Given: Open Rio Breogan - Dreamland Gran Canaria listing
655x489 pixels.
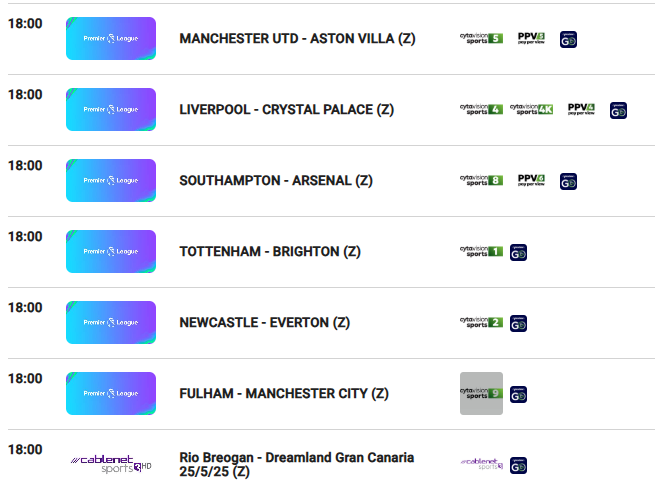Looking at the screenshot, I should [x=297, y=464].
